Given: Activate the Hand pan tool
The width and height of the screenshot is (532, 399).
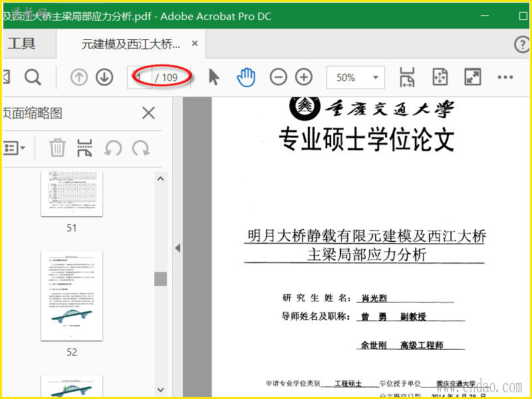Looking at the screenshot, I should click(x=246, y=77).
